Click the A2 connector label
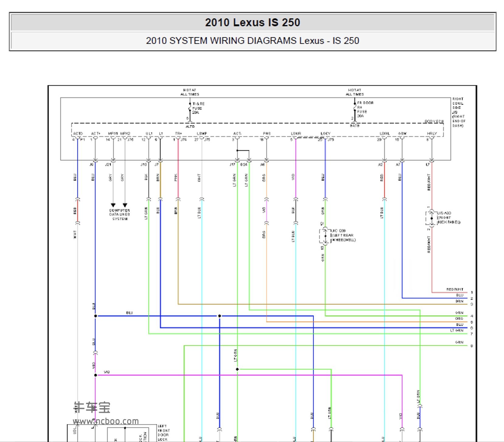Image resolution: width=504 pixels, height=442 pixels. coord(380,164)
